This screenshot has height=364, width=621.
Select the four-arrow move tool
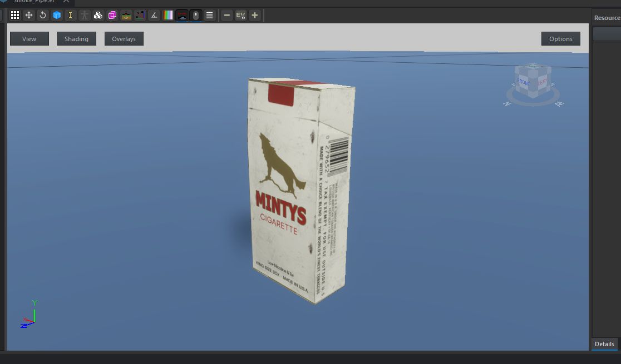point(29,15)
